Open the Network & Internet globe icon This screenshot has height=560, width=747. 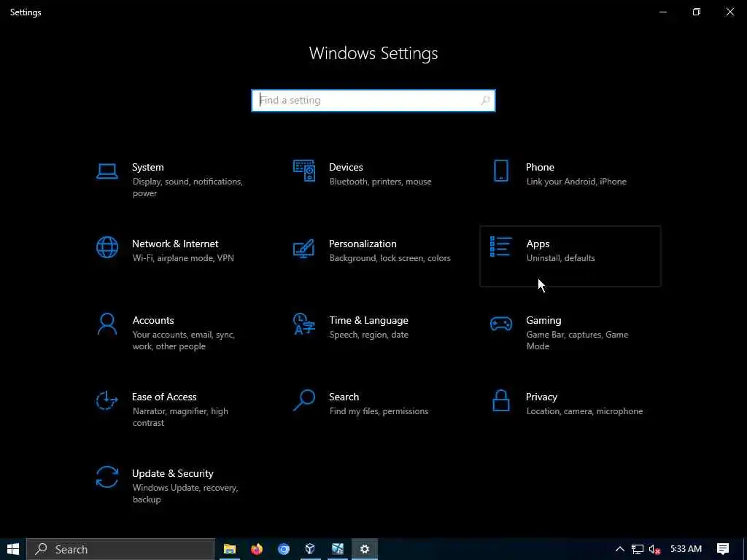coord(107,248)
